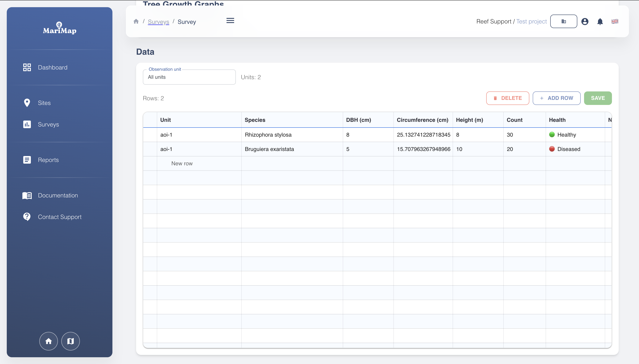639x364 pixels.
Task: Open Health cell showing Healthy
Action: click(575, 135)
